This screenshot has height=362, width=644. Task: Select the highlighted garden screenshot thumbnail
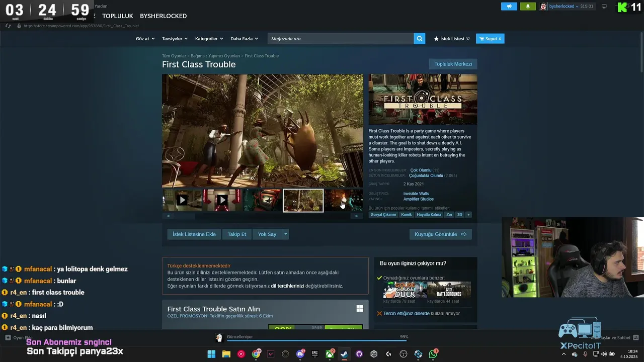coord(303,200)
